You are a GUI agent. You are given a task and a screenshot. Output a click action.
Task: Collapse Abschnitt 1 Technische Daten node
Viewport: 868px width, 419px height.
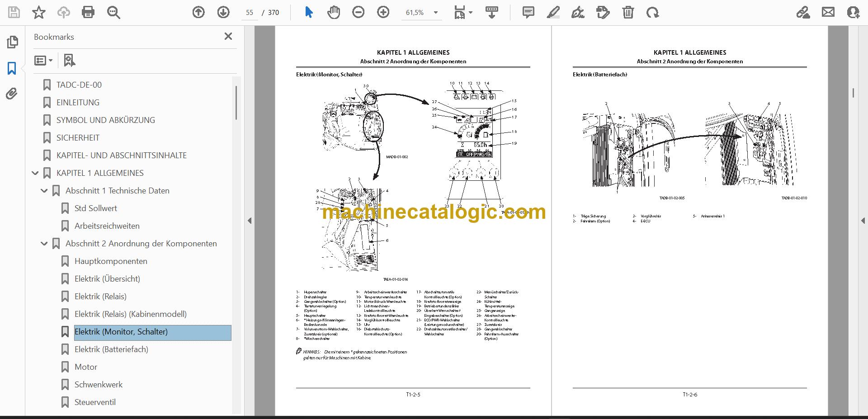point(44,191)
